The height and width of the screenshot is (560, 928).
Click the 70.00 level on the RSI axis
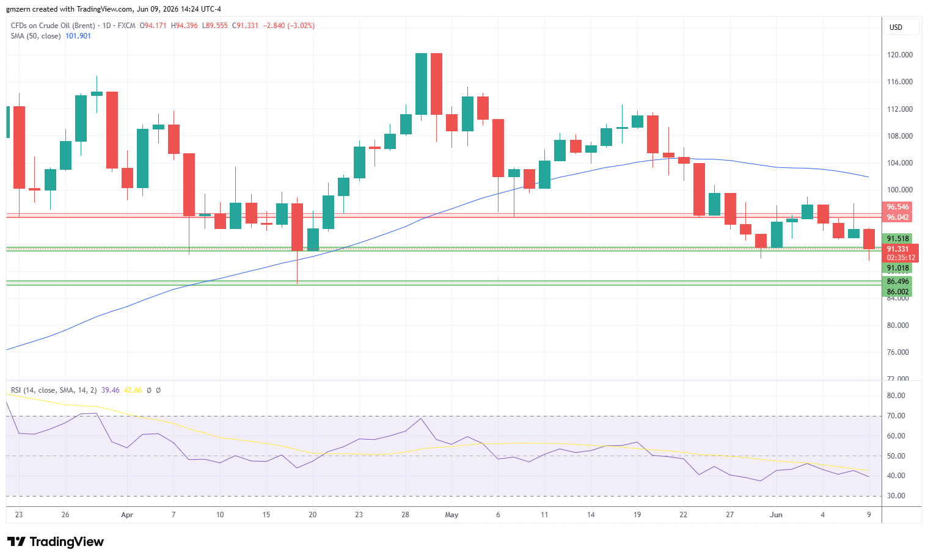[x=896, y=416]
